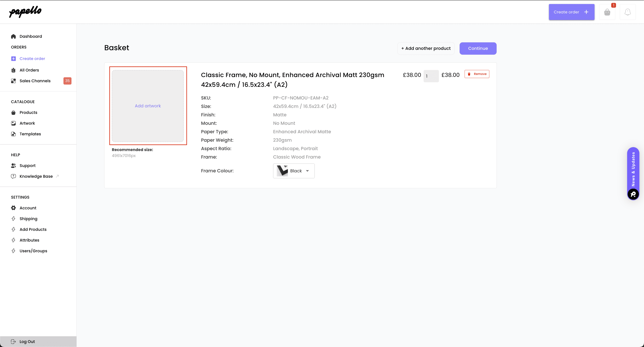Click the top Create order button
Image resolution: width=644 pixels, height=347 pixels.
572,12
